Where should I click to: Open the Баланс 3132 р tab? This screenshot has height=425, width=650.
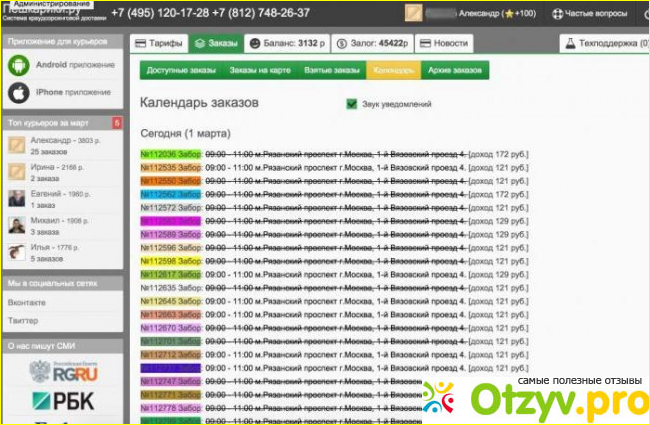[287, 44]
